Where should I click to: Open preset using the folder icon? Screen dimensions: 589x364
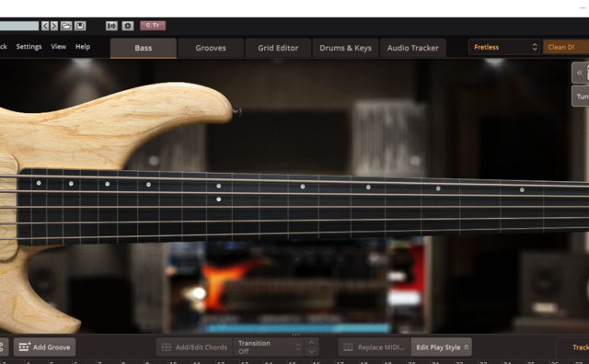66,26
